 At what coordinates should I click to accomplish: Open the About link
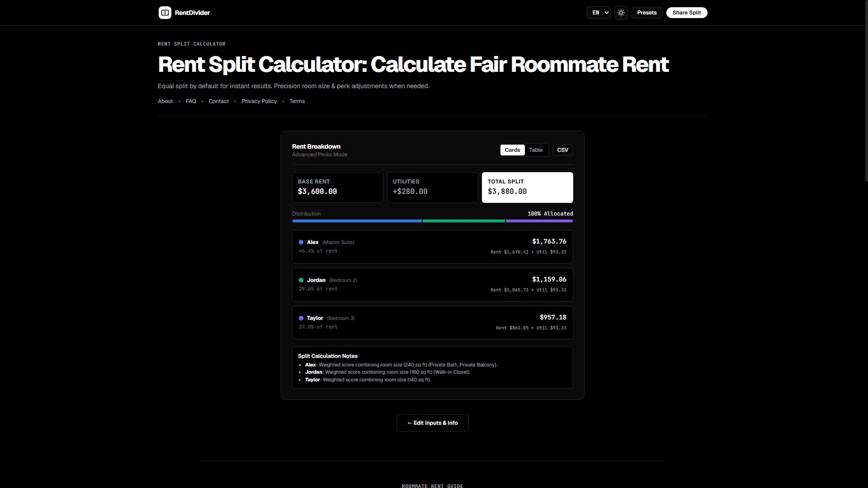(x=165, y=101)
